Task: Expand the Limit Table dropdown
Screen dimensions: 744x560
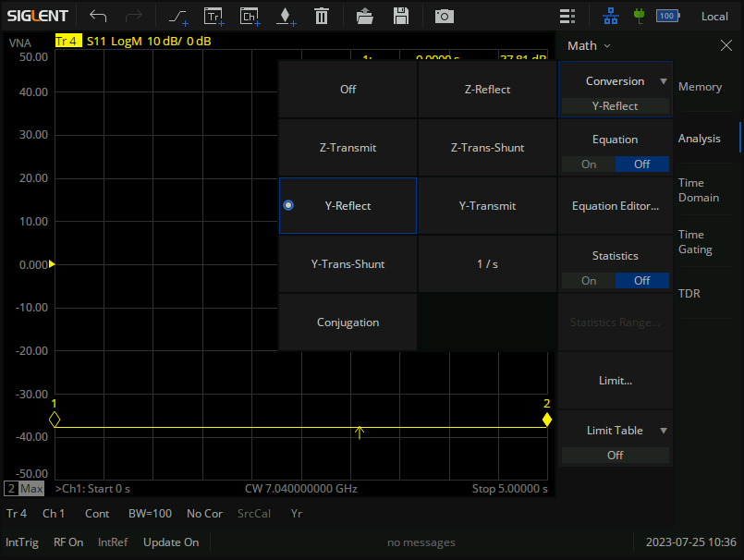Action: click(616, 439)
